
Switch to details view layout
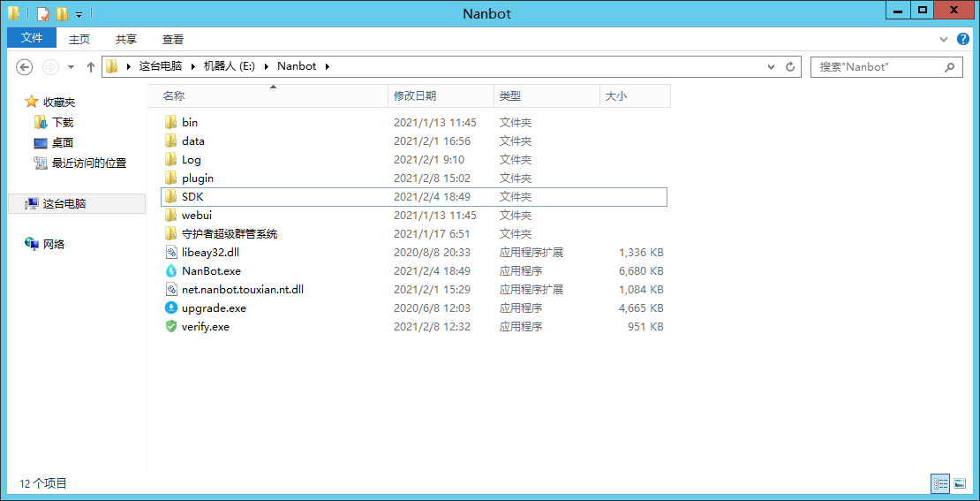click(x=940, y=482)
